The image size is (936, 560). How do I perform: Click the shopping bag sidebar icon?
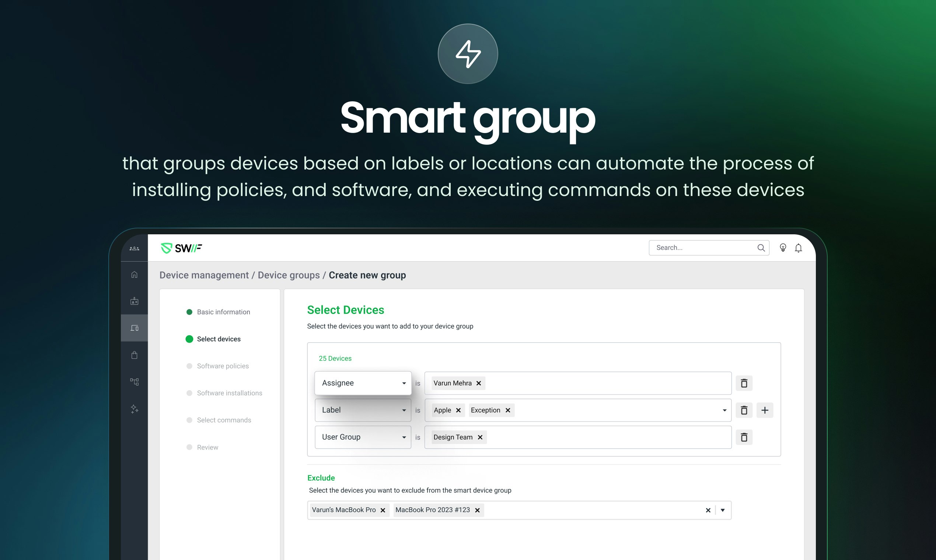pyautogui.click(x=135, y=355)
